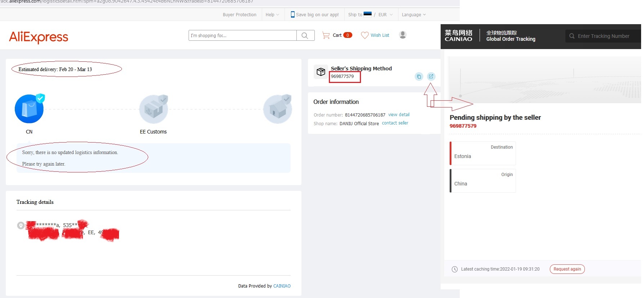
Task: Copy the tracking number with copy icon
Action: click(x=419, y=76)
